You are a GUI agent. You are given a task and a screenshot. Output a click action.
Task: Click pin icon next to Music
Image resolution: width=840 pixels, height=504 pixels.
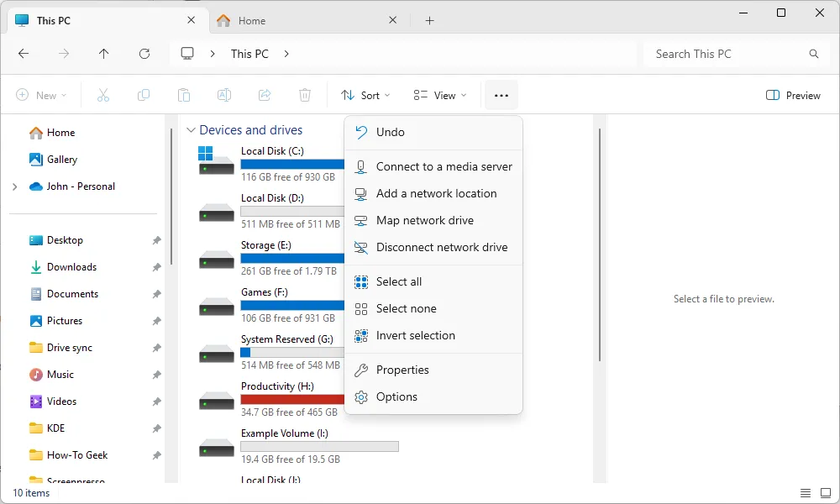pos(156,375)
